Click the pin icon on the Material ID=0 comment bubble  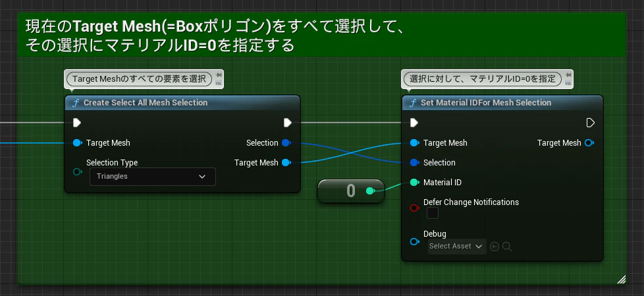568,75
